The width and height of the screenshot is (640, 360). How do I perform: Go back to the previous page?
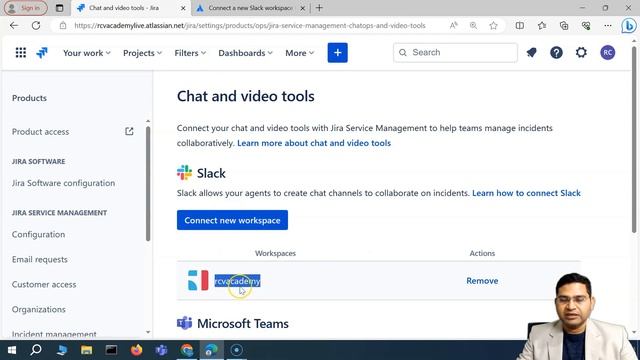14,25
